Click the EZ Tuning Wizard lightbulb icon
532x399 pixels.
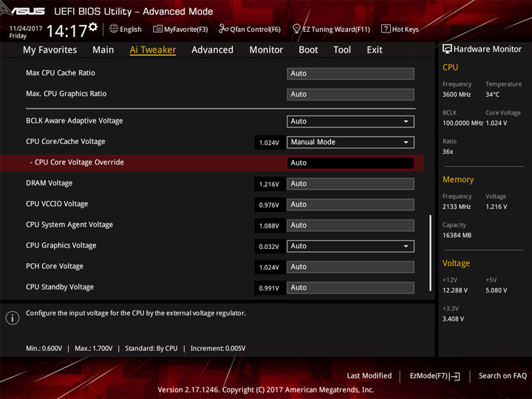(x=296, y=29)
